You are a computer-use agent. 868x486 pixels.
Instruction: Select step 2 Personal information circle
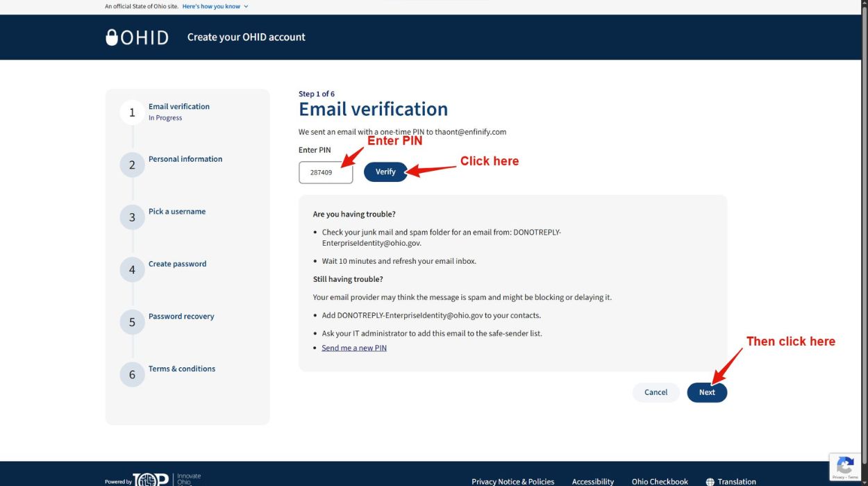[132, 165]
